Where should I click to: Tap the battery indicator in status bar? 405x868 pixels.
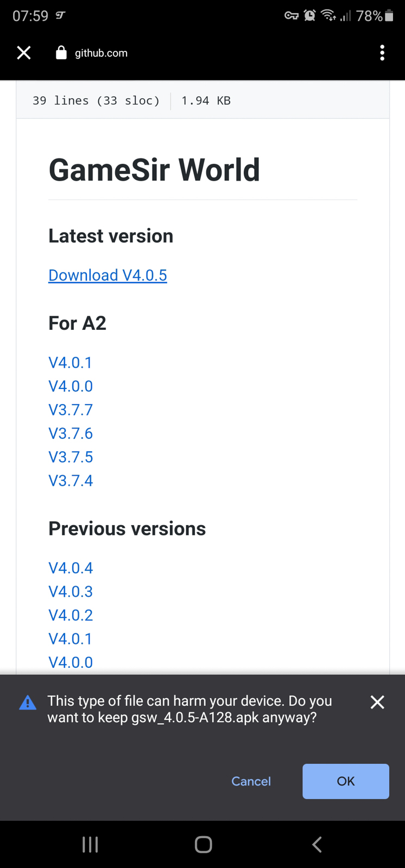(x=389, y=16)
